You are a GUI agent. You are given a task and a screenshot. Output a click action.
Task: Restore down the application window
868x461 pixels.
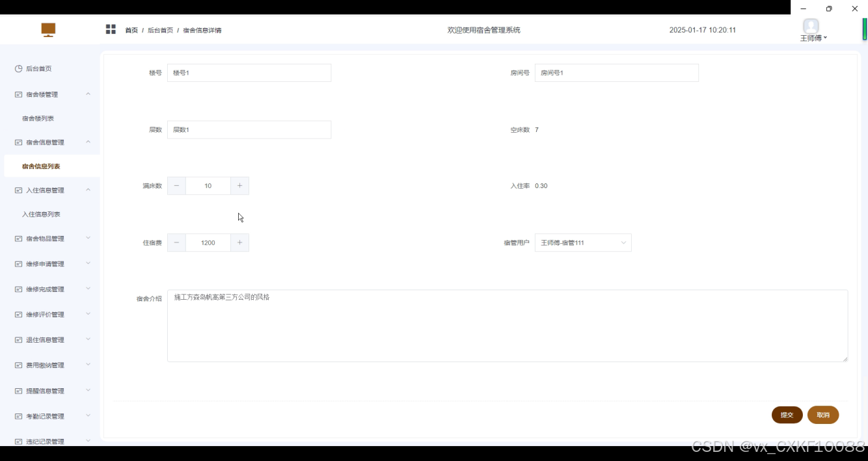(829, 8)
